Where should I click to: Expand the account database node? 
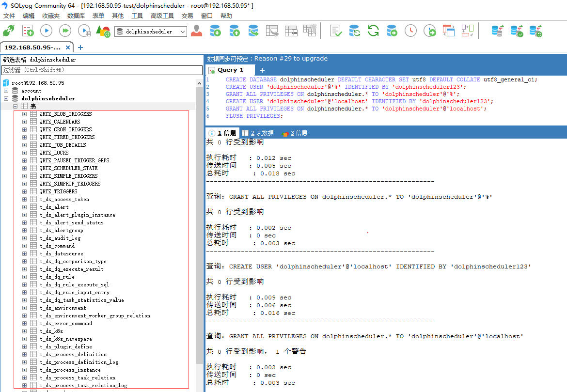coord(6,91)
